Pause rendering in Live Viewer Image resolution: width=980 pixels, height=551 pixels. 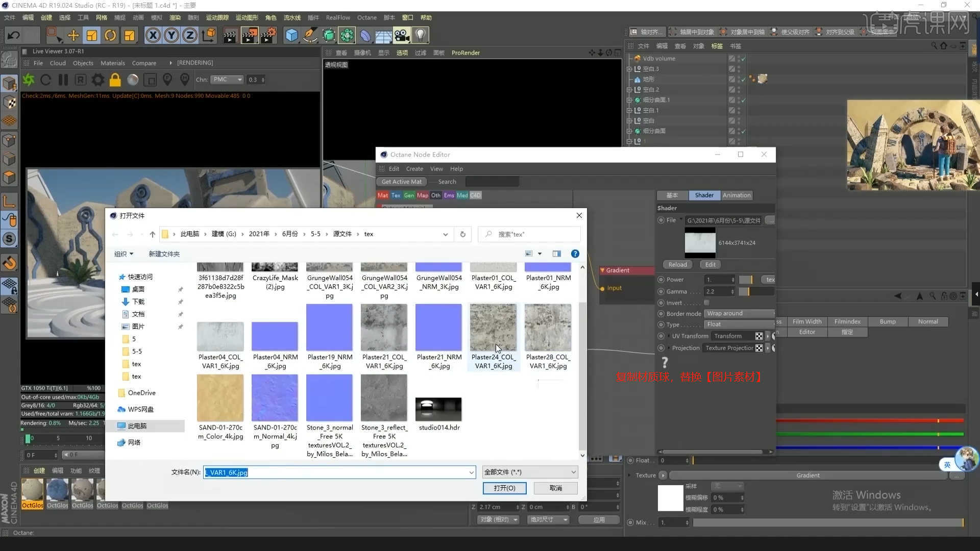(63, 80)
